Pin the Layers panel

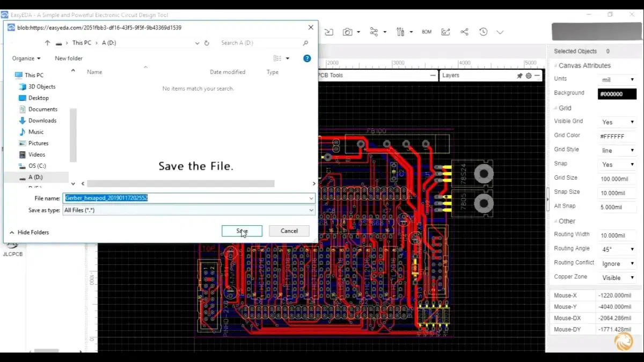[519, 76]
